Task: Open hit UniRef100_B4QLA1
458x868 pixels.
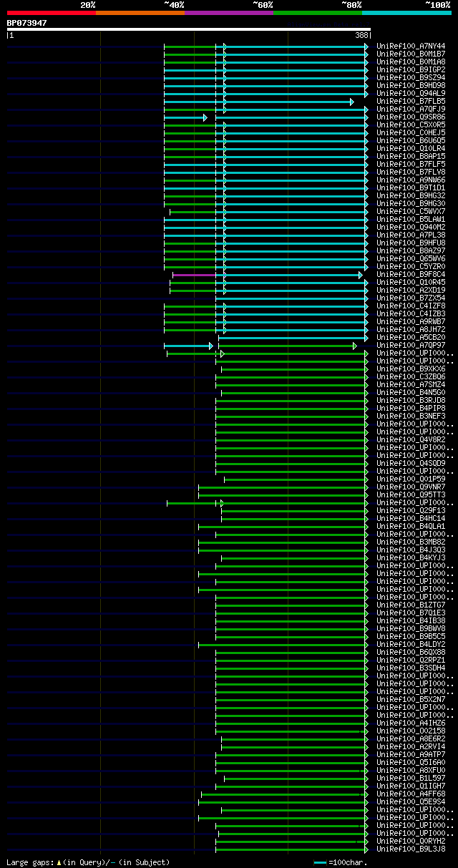Action: pyautogui.click(x=411, y=526)
